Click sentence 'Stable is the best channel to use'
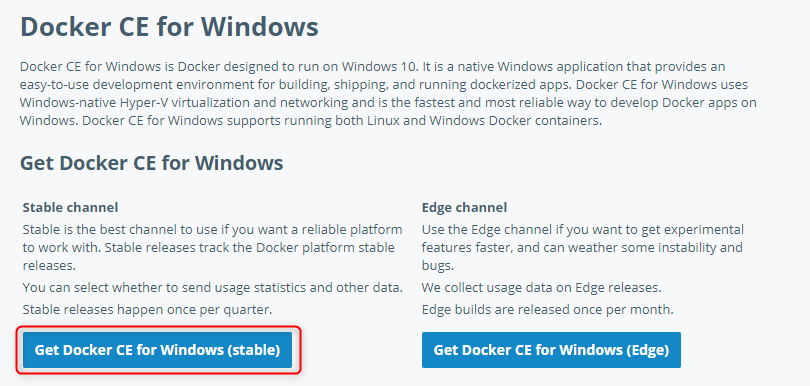Image resolution: width=810 pixels, height=386 pixels. coord(212,247)
